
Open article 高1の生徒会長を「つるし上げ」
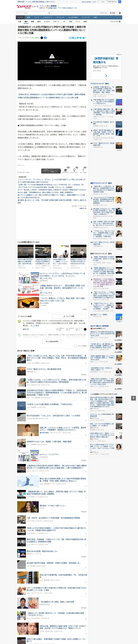click(x=53, y=415)
